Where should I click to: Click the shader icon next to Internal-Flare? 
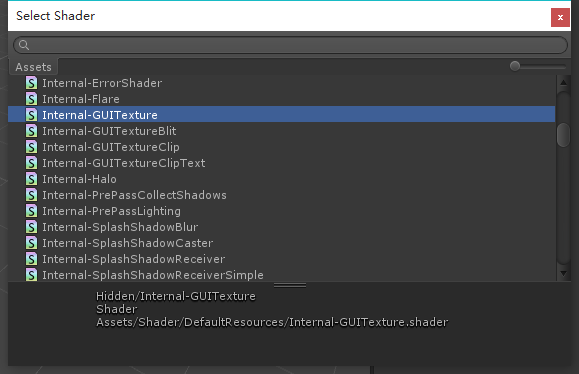pos(31,99)
